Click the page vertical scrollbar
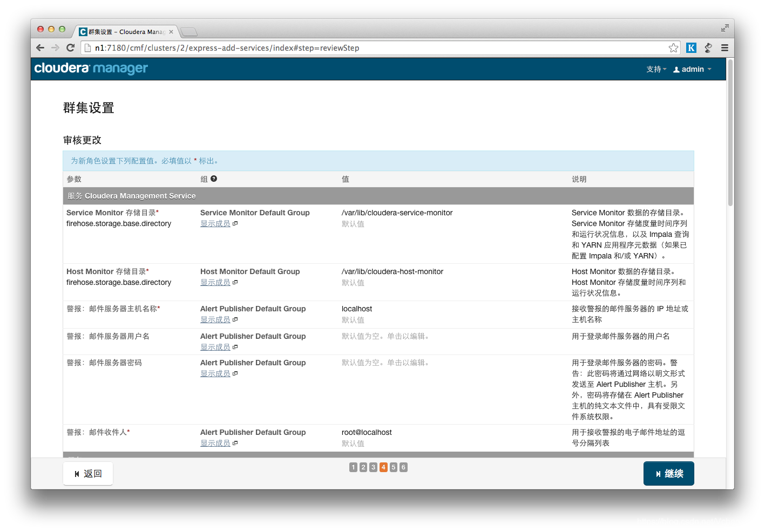765x532 pixels. [730, 132]
